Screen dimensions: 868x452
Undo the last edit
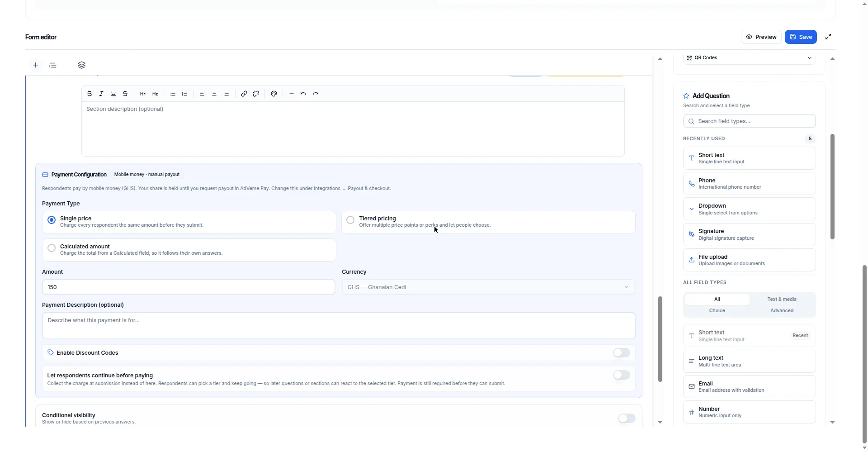[303, 94]
